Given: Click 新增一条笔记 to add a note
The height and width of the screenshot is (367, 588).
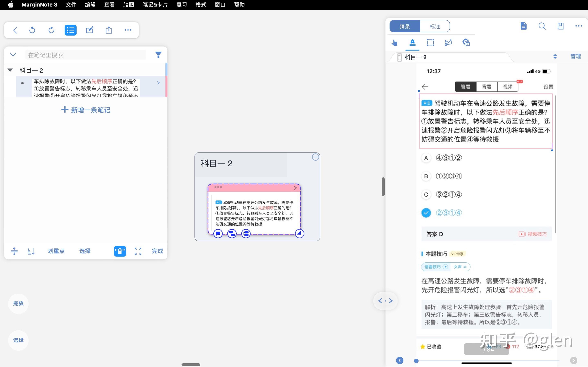Looking at the screenshot, I should coord(86,110).
